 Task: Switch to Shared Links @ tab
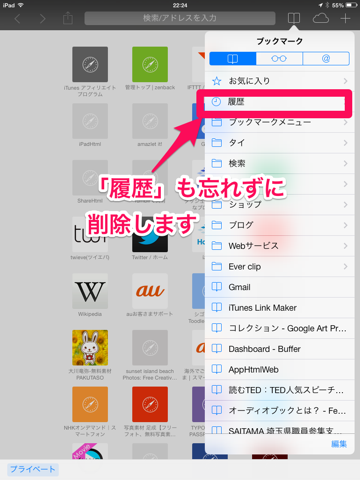pyautogui.click(x=326, y=59)
